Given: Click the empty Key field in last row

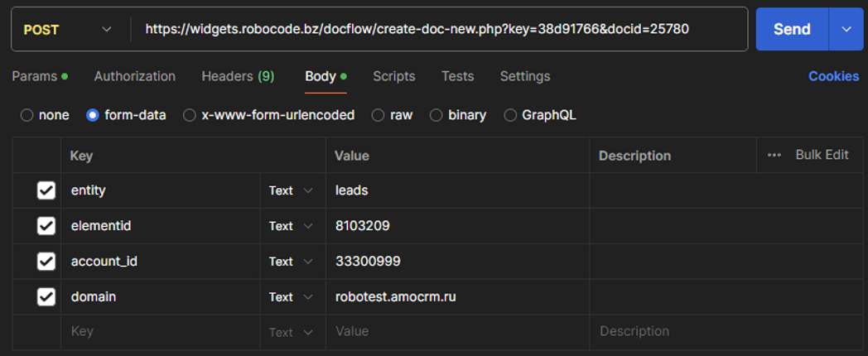Looking at the screenshot, I should pos(161,332).
